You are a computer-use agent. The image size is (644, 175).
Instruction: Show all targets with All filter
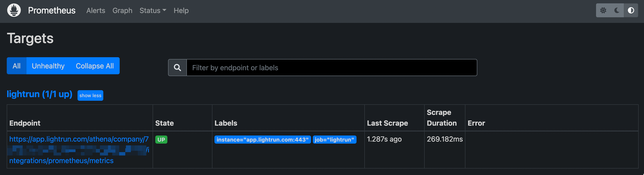(17, 66)
